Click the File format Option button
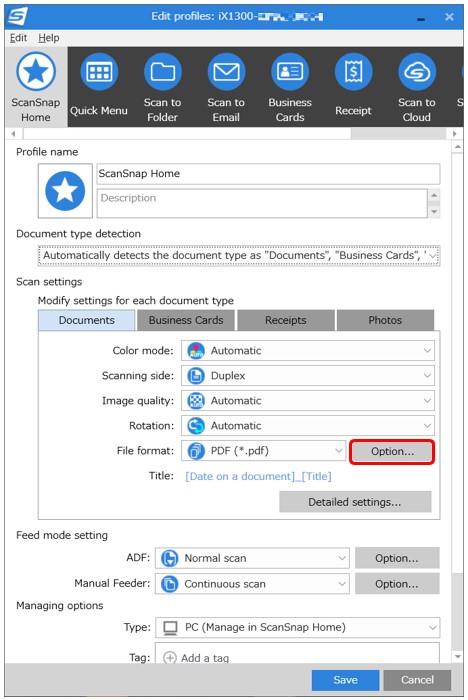468x700 pixels. (x=392, y=451)
